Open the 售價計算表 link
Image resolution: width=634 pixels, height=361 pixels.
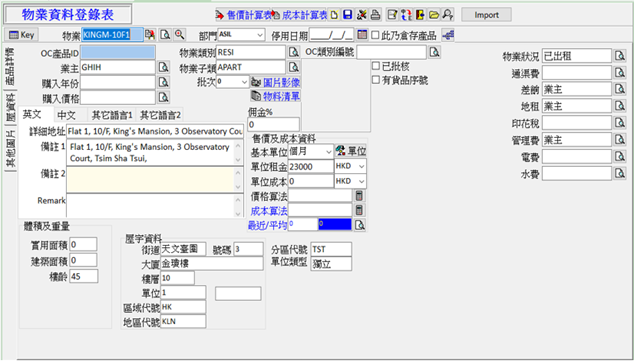coord(244,15)
